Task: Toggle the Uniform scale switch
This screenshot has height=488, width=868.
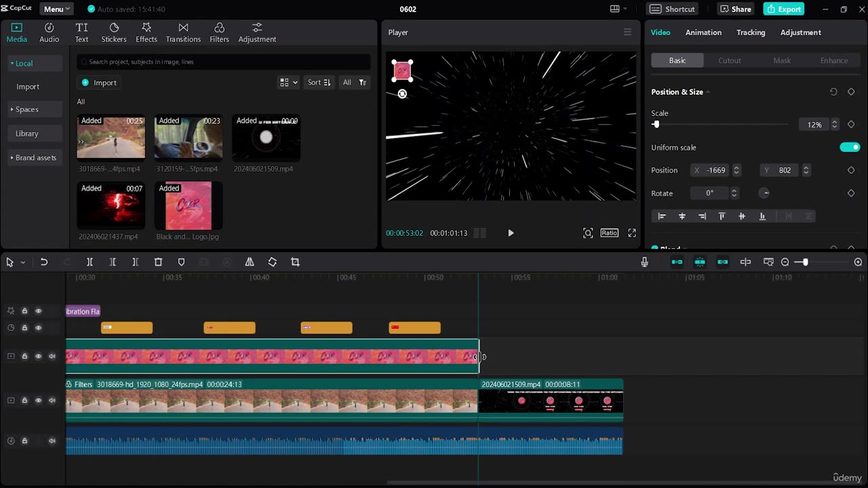Action: tap(850, 147)
